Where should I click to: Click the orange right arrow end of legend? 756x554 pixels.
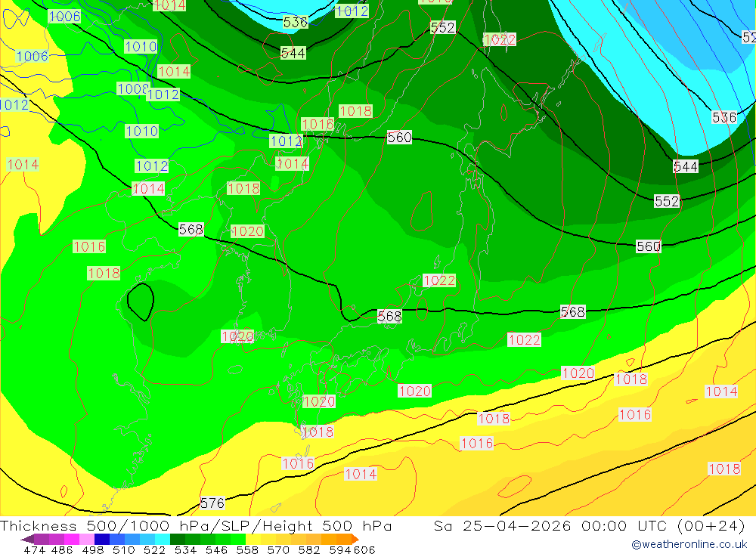355,539
